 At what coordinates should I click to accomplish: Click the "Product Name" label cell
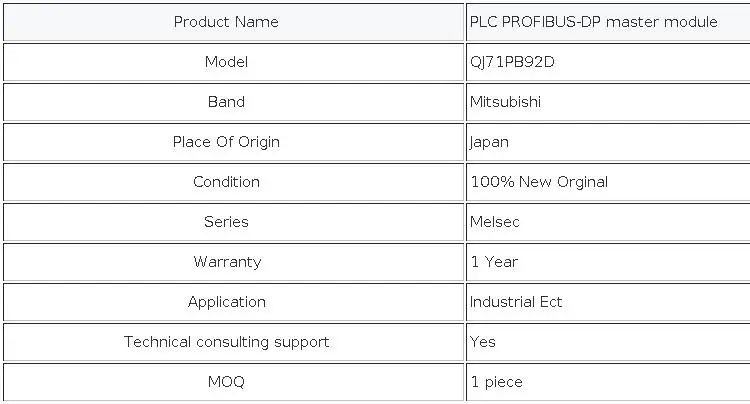point(226,22)
